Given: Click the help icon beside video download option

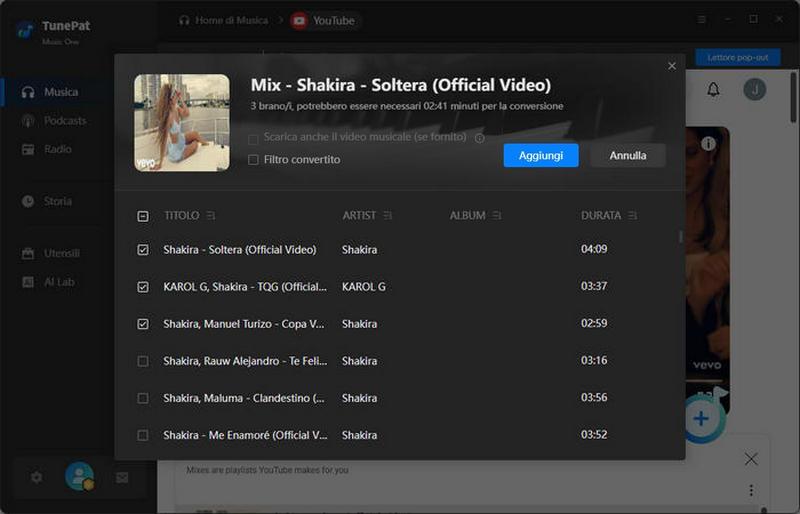Looking at the screenshot, I should tap(480, 138).
